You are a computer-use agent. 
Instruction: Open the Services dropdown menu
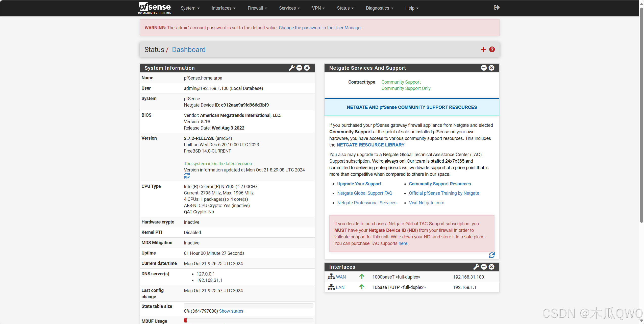click(289, 8)
